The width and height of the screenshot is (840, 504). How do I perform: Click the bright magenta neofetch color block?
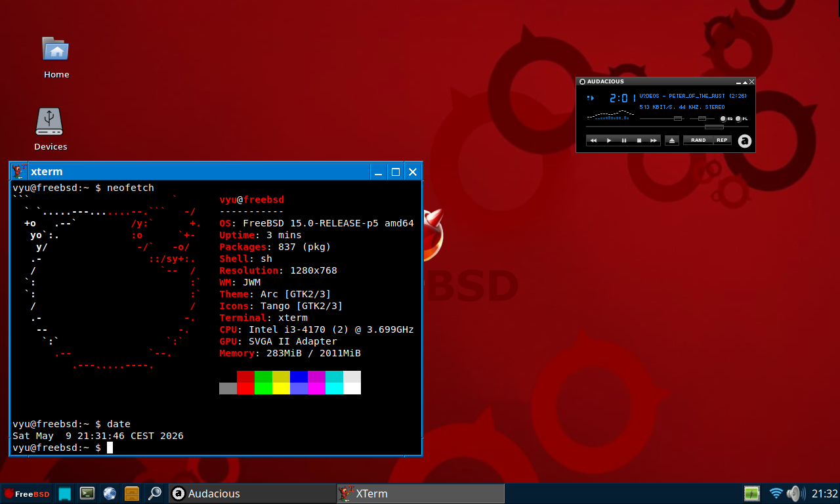coord(316,388)
